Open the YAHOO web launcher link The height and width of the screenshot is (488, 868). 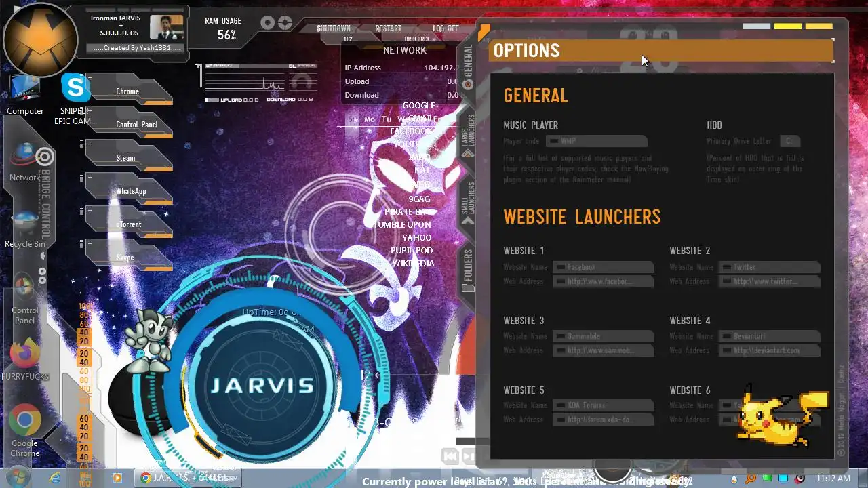point(416,237)
